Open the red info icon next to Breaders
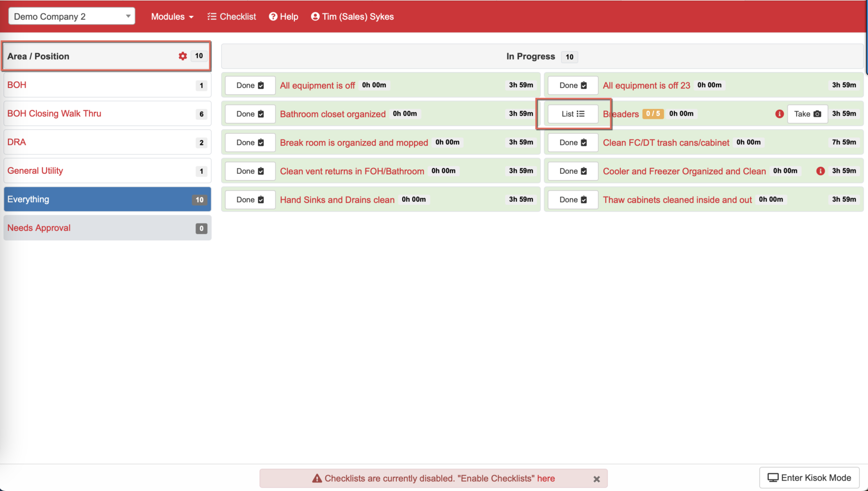 point(779,113)
